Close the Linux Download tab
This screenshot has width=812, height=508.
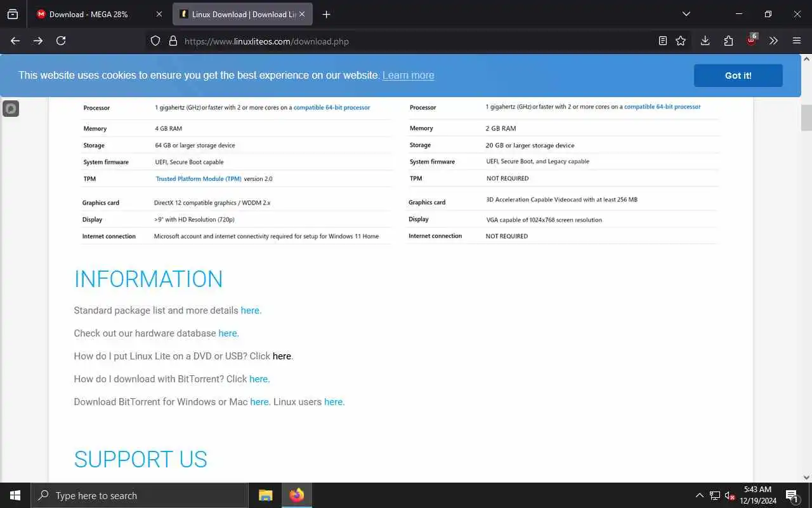click(x=301, y=14)
